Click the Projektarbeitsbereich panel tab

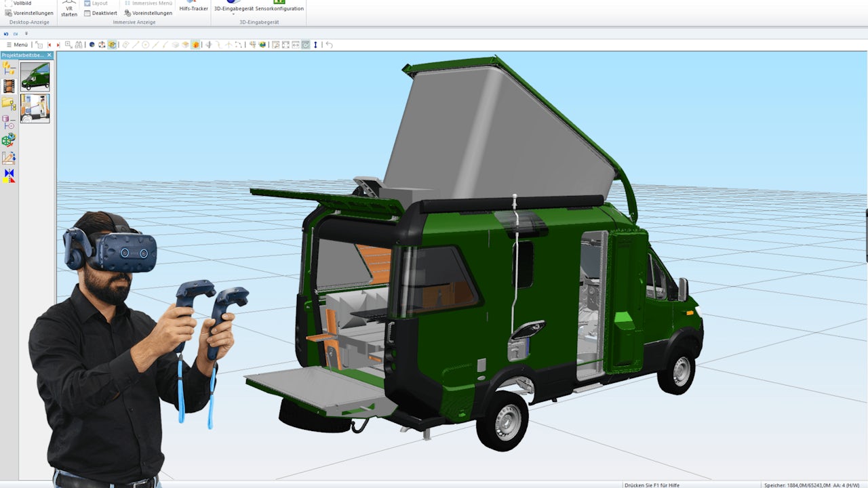point(22,55)
